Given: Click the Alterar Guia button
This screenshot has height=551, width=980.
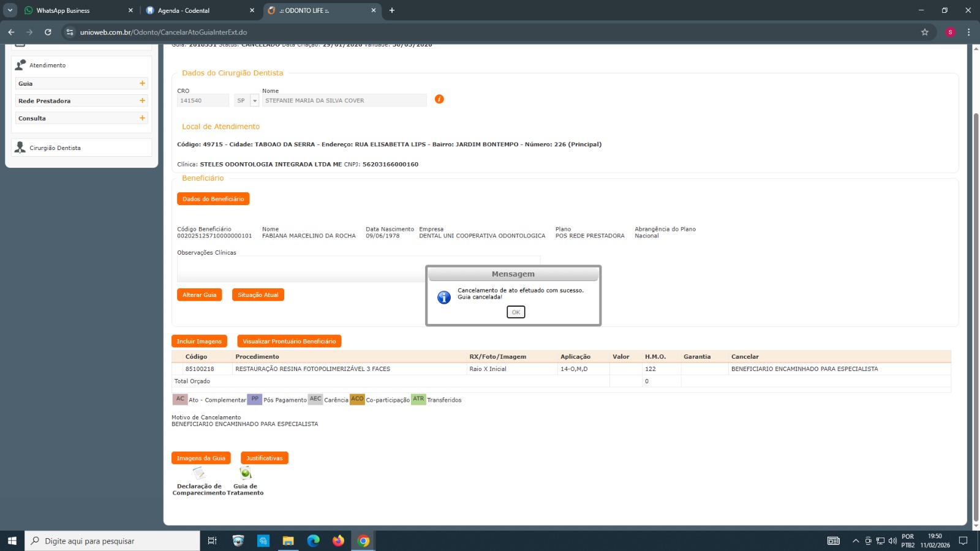Looking at the screenshot, I should point(200,295).
